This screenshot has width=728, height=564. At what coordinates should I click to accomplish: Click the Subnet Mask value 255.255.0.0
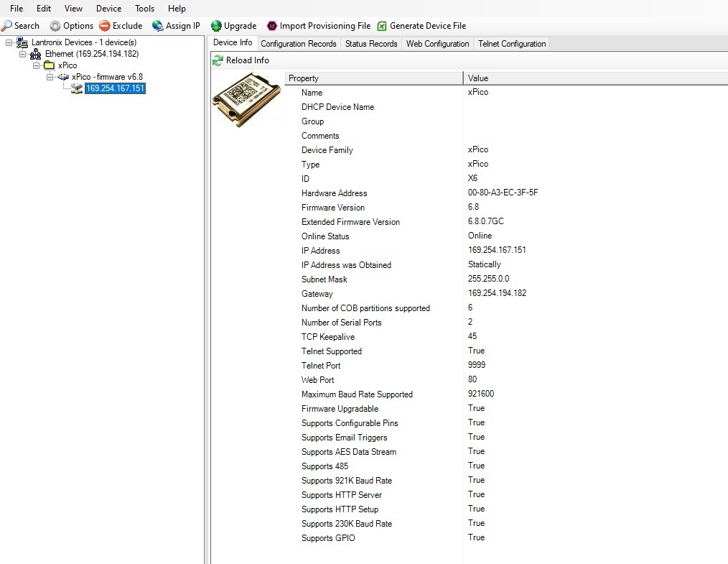pyautogui.click(x=488, y=279)
